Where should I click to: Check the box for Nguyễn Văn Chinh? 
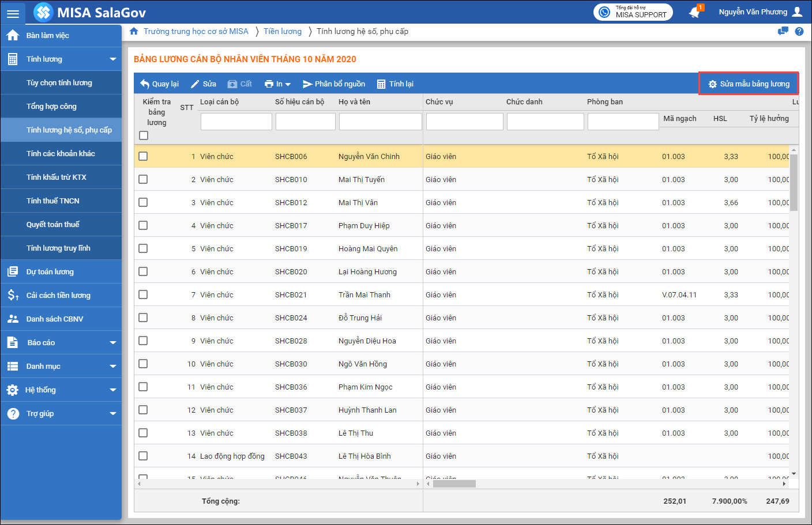143,156
